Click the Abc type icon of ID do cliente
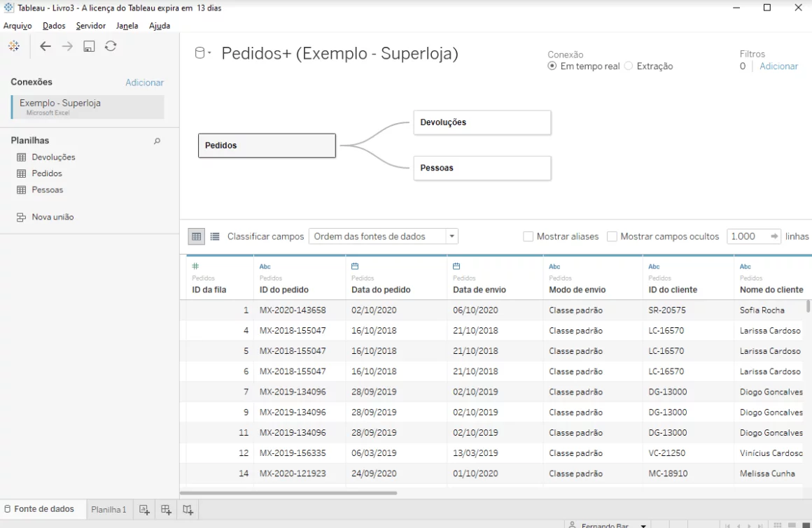This screenshot has width=812, height=528. (x=654, y=266)
